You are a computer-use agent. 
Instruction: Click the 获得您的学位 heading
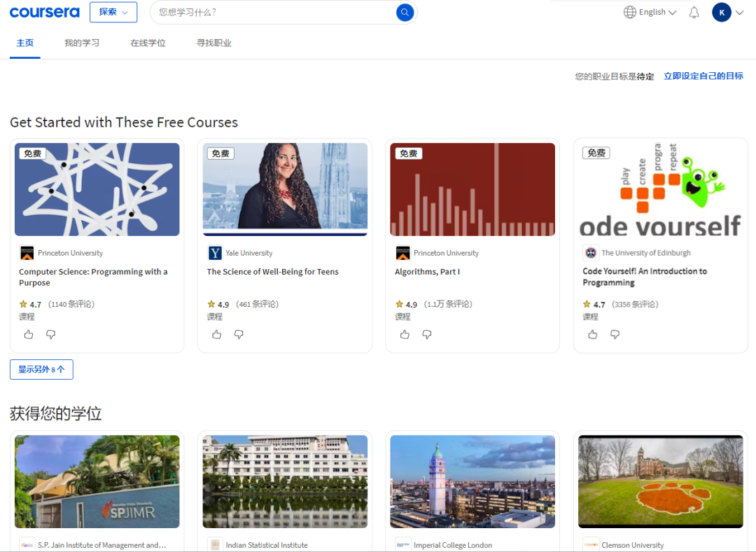(56, 413)
